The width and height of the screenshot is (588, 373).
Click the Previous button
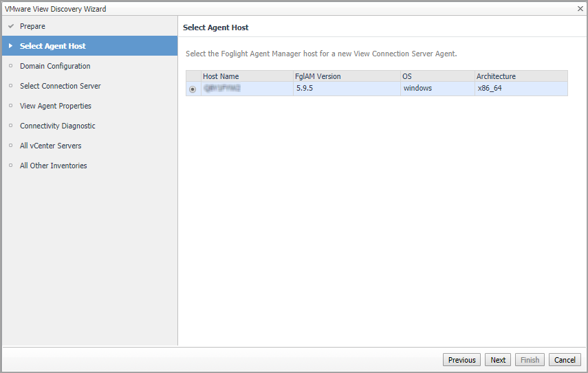click(462, 360)
